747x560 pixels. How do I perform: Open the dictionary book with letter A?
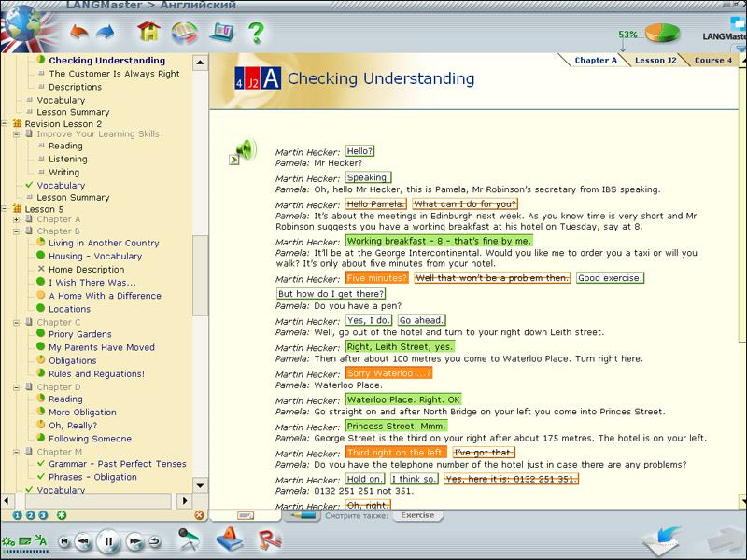pyautogui.click(x=229, y=539)
